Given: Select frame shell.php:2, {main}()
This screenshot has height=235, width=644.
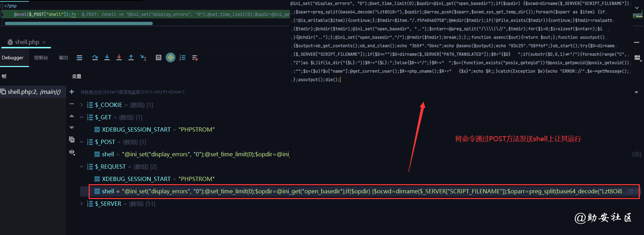Looking at the screenshot, I should (x=33, y=92).
